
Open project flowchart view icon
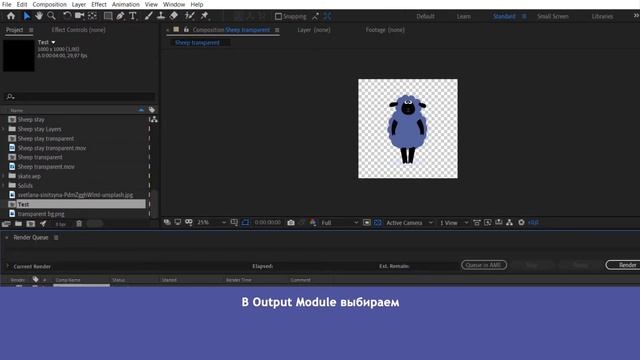[x=153, y=119]
